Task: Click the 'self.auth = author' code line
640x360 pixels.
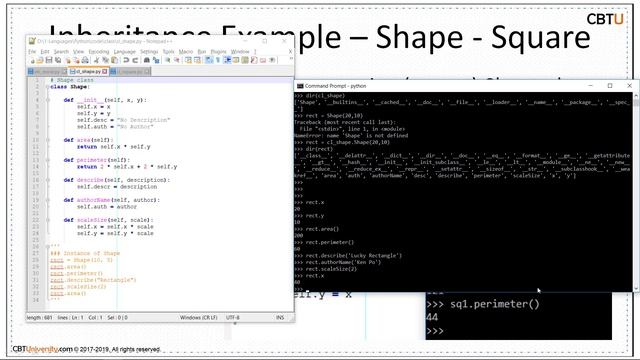Action: tap(107, 207)
